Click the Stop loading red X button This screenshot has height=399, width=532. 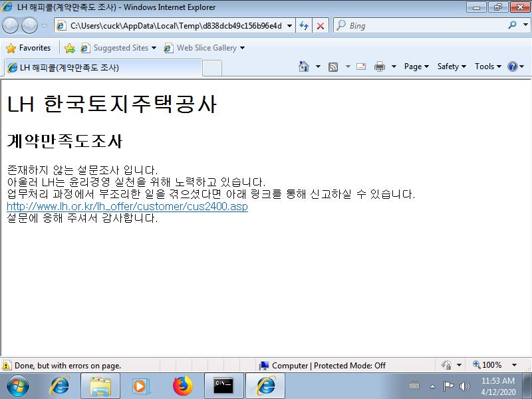321,26
